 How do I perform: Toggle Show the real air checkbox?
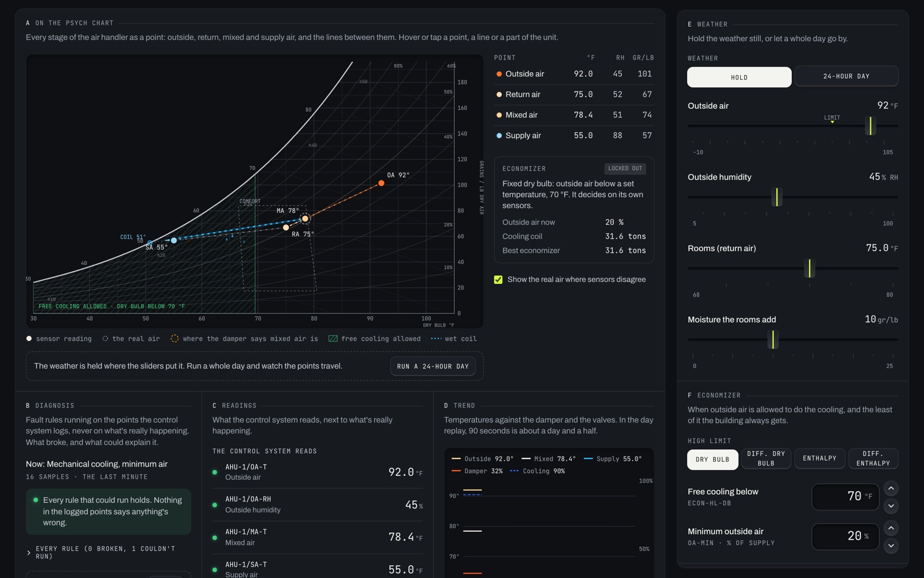click(x=498, y=280)
